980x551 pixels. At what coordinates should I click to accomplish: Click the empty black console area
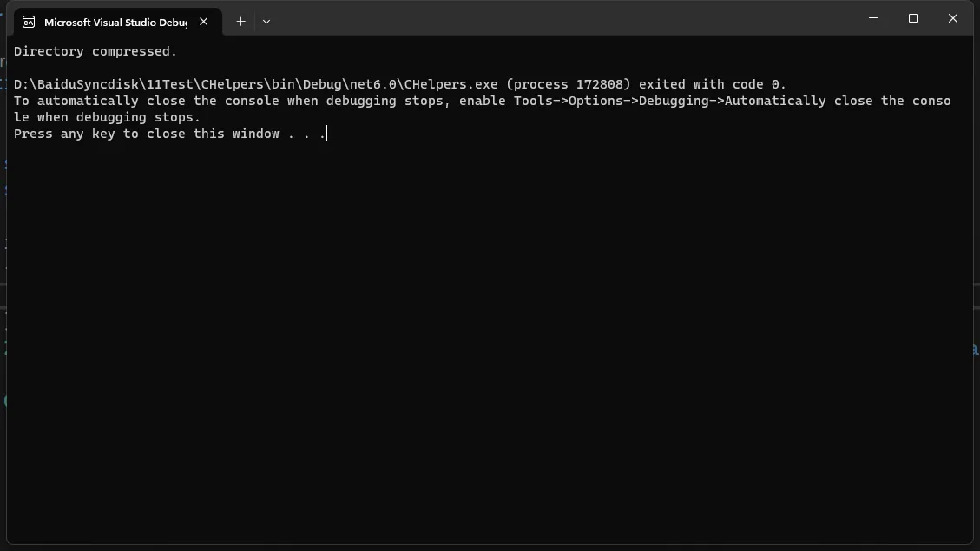[490, 344]
